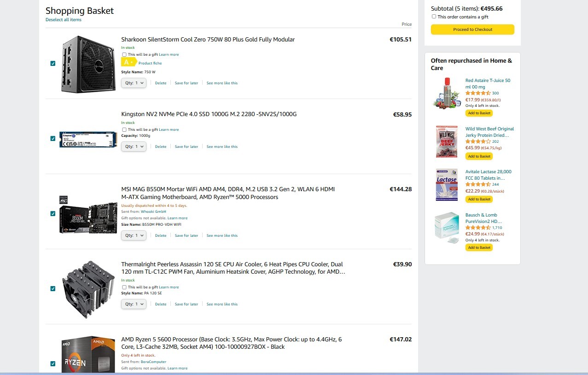See more like the Kingston SSD
Screen dimensions: 588x375
pyautogui.click(x=222, y=146)
